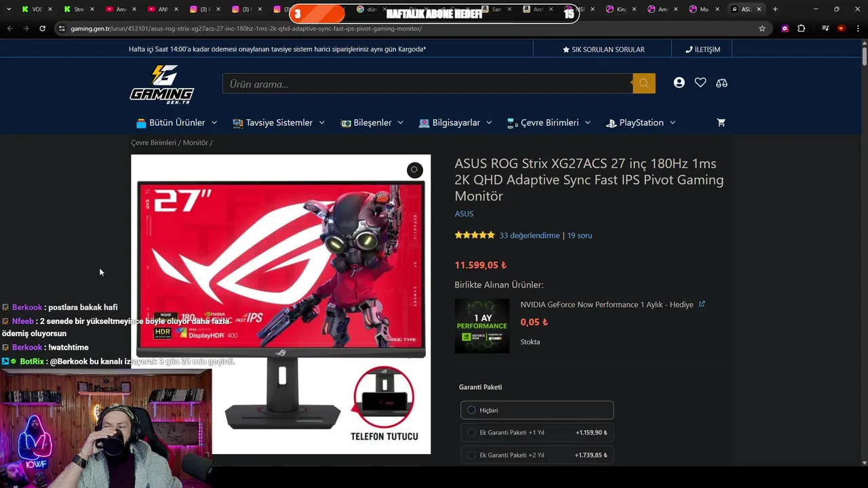The height and width of the screenshot is (488, 868).
Task: Click the five-star rating icons
Action: pos(475,235)
